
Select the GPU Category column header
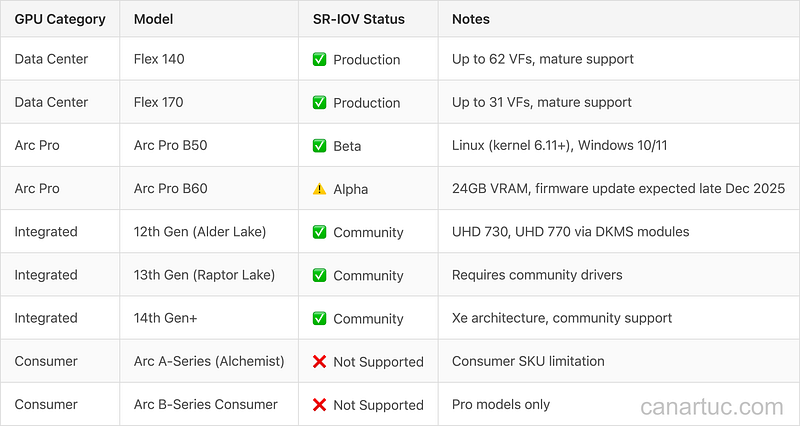tap(60, 19)
